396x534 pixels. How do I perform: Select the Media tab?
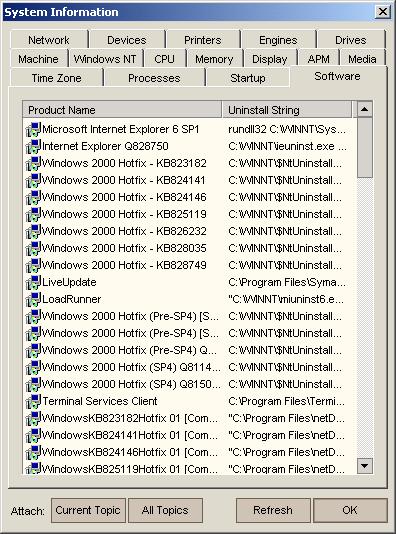coord(362,59)
